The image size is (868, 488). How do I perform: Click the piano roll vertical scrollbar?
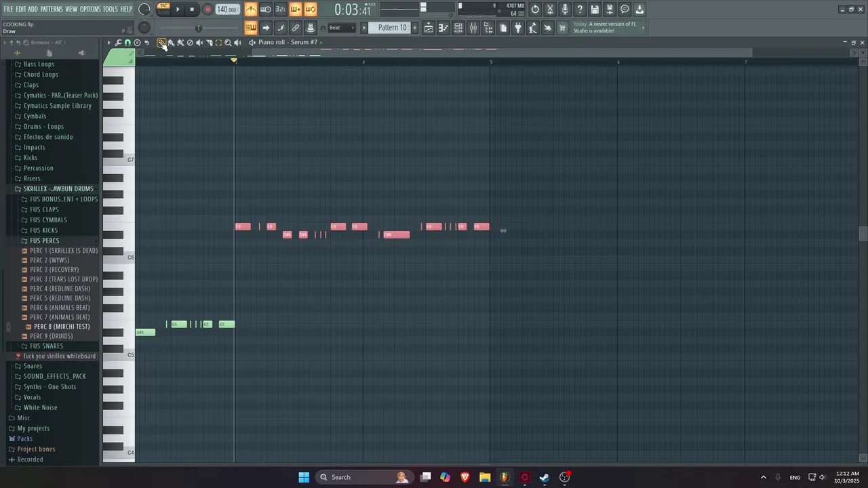(x=863, y=234)
